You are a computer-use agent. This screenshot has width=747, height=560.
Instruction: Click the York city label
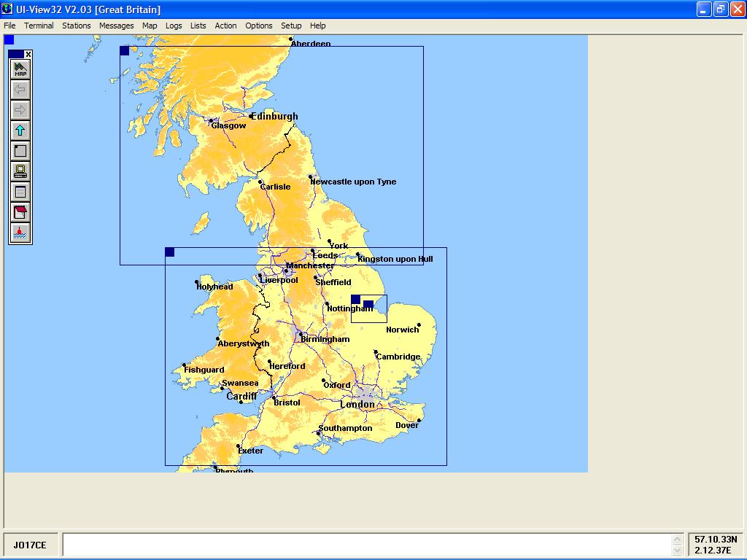click(x=338, y=246)
